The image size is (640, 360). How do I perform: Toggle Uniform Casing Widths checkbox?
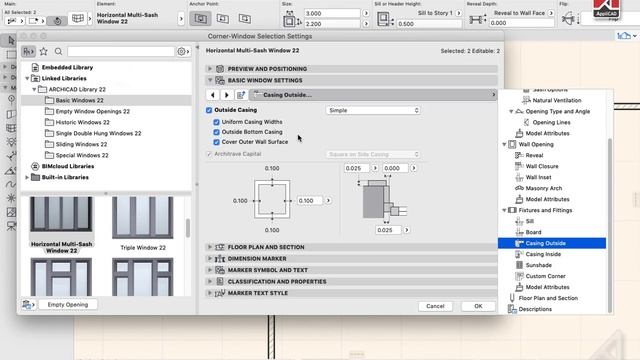(x=216, y=122)
